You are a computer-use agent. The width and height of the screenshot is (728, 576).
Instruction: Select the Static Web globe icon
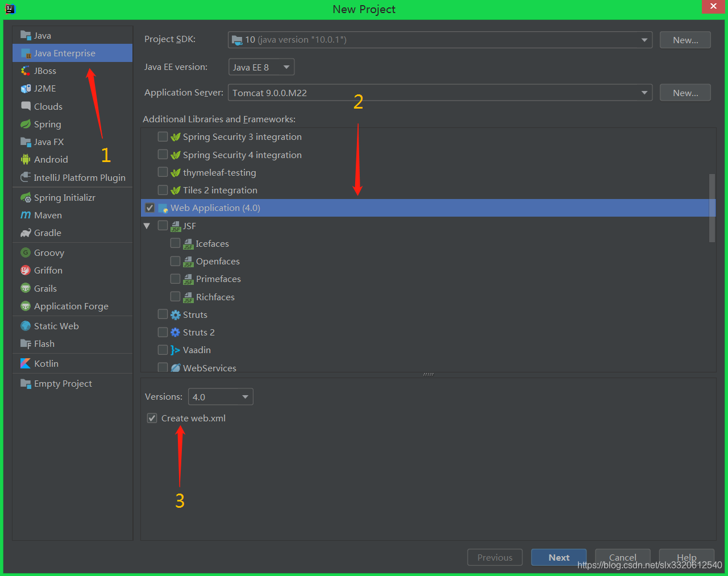click(26, 326)
